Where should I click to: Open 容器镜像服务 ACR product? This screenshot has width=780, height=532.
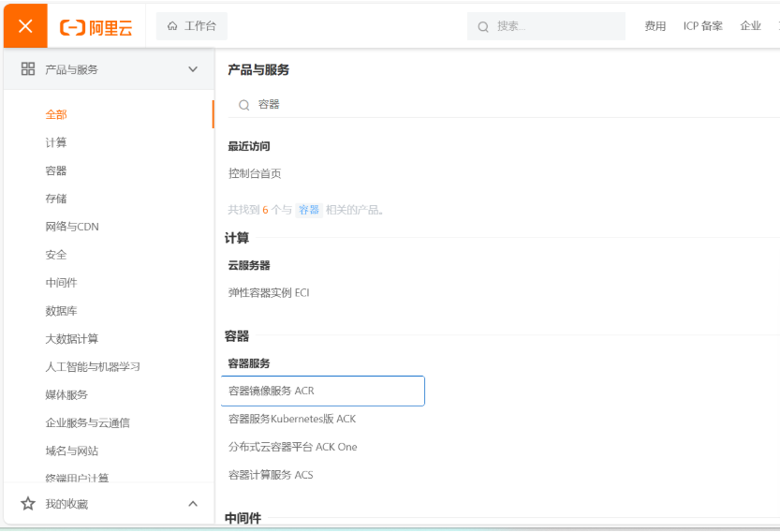click(272, 391)
